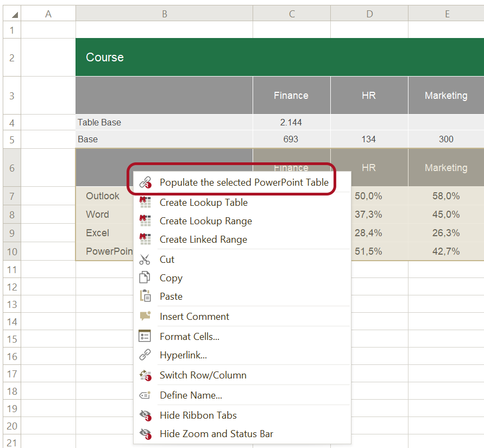The height and width of the screenshot is (448, 484).
Task: Open the Define Name... option
Action: coord(191,395)
